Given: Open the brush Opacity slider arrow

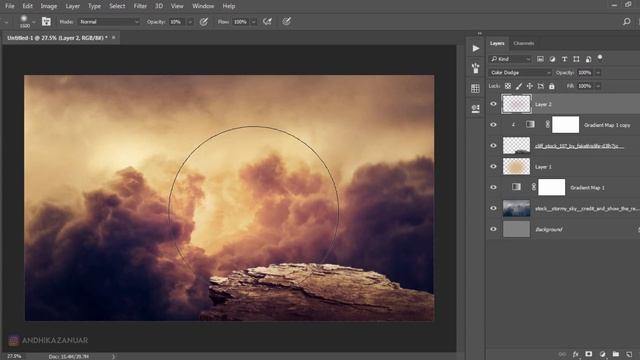Looking at the screenshot, I should tap(190, 22).
